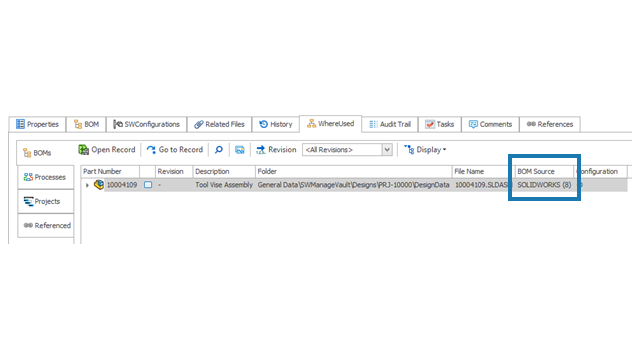The height and width of the screenshot is (360, 640).
Task: Sort by File Name column header
Action: click(x=483, y=171)
